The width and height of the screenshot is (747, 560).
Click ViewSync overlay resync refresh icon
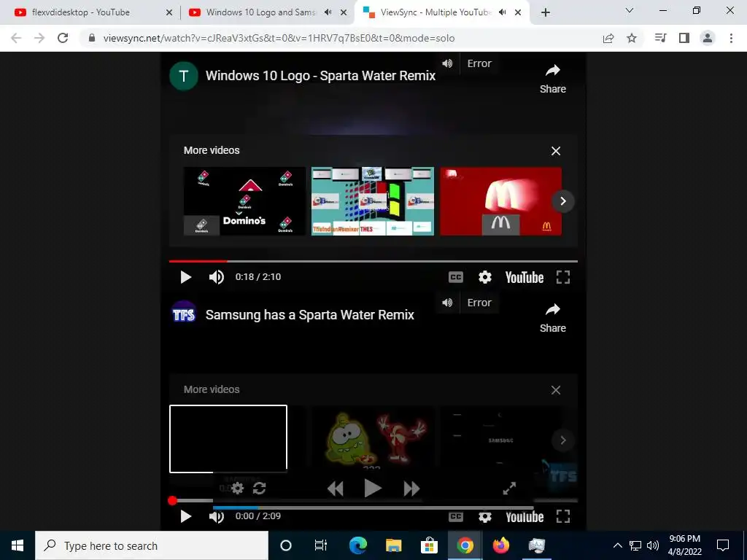pyautogui.click(x=259, y=488)
